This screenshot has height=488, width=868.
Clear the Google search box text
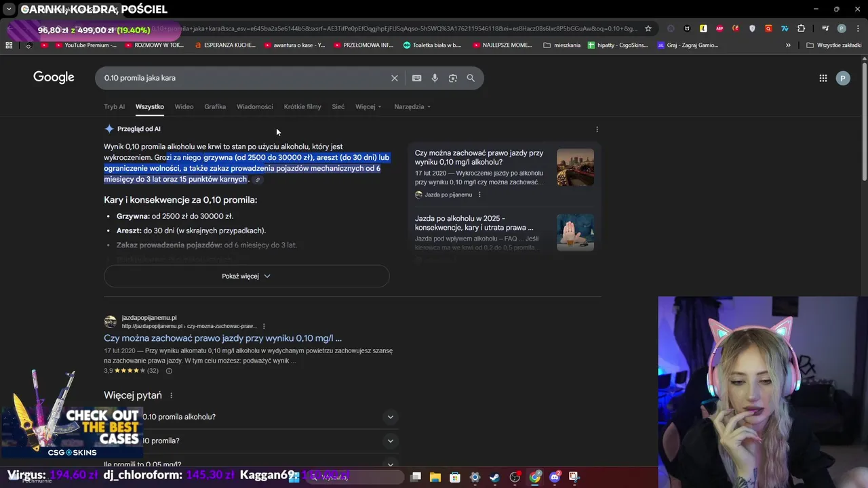coord(395,78)
